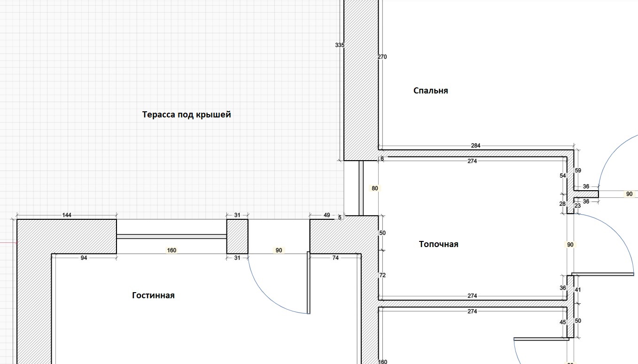The height and width of the screenshot is (364, 638).
Task: Click the 144 dimension on the outer wall
Action: (x=67, y=215)
